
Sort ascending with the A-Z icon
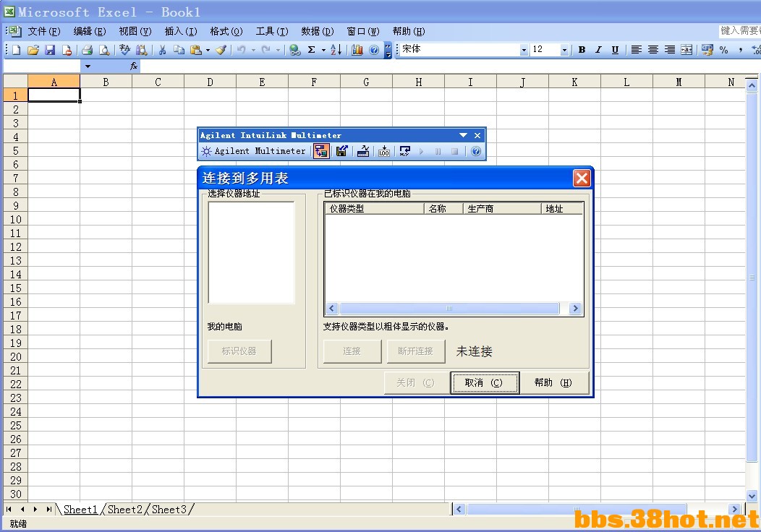[x=336, y=50]
